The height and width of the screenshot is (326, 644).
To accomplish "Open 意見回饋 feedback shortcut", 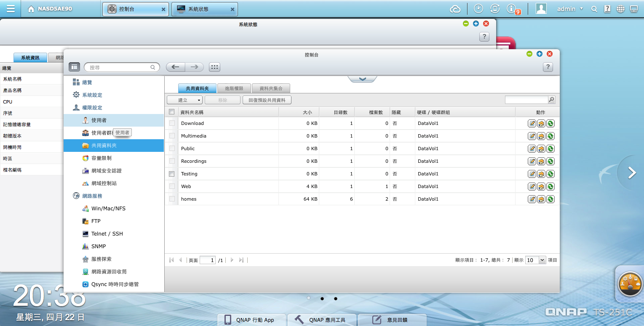I will coord(392,320).
